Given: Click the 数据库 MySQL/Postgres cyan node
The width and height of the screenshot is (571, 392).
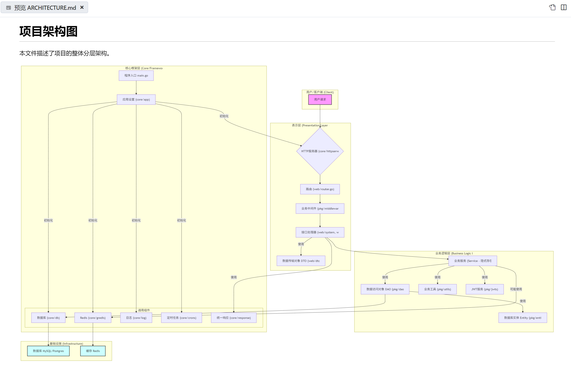Looking at the screenshot, I should tap(48, 351).
